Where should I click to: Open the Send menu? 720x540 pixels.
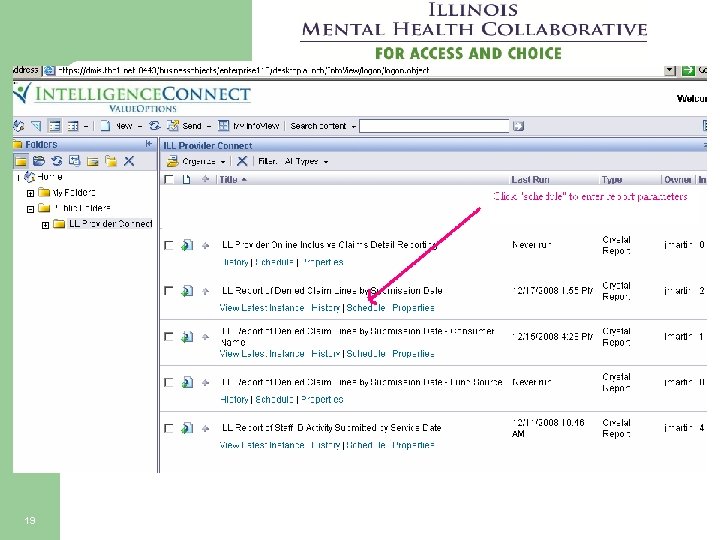pyautogui.click(x=189, y=125)
